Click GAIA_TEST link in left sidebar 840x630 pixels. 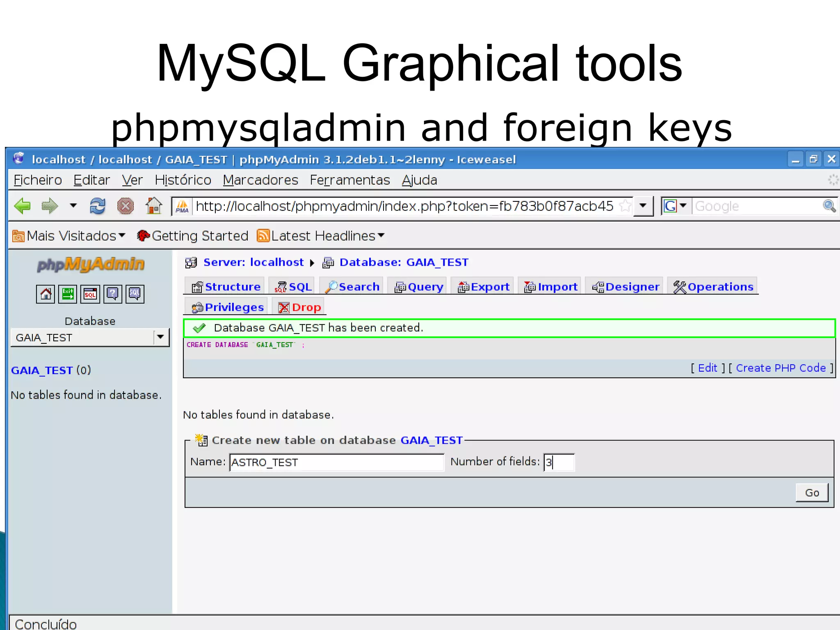click(x=42, y=370)
